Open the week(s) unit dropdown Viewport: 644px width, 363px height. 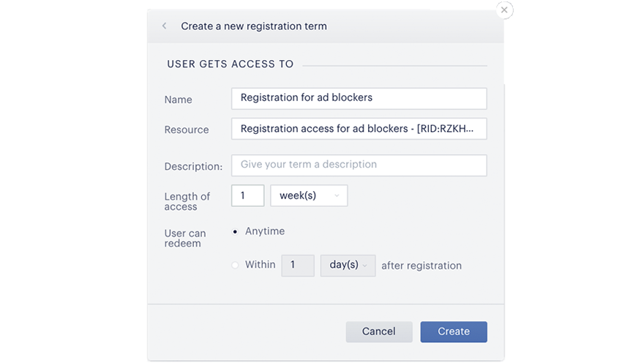pos(309,195)
